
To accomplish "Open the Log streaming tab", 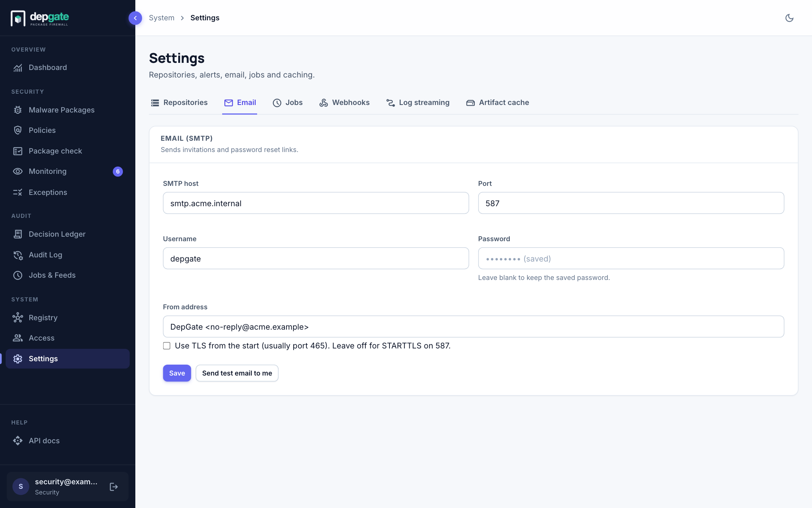I will (418, 103).
